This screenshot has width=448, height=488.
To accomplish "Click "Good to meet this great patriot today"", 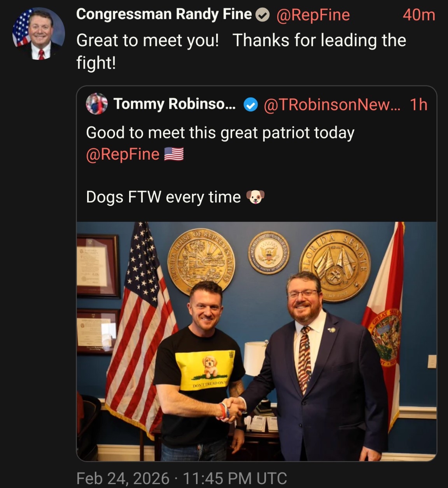I will click(x=220, y=132).
